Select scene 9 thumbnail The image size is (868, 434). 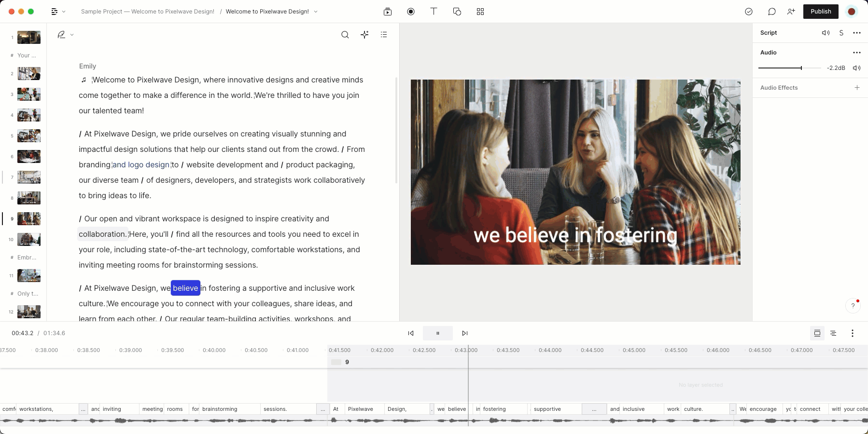click(29, 219)
